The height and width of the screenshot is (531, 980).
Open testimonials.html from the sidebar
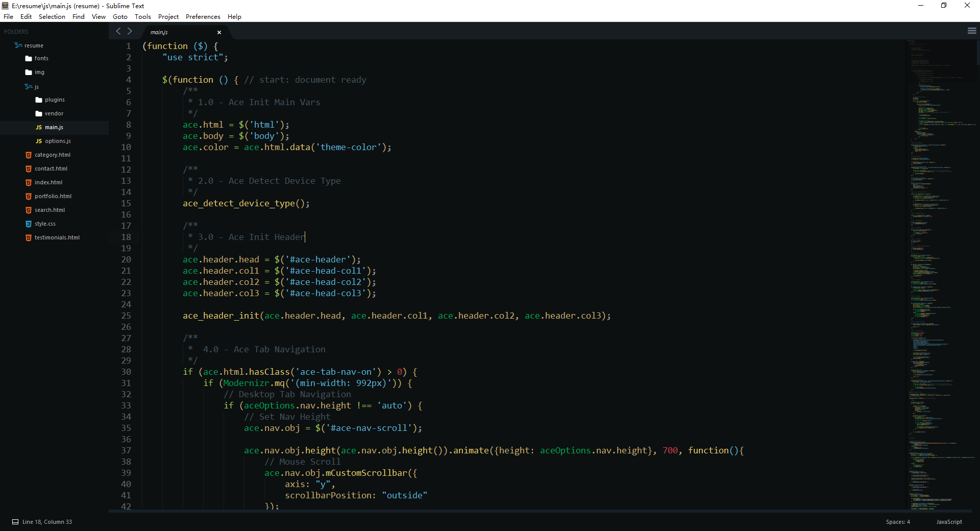pyautogui.click(x=57, y=237)
